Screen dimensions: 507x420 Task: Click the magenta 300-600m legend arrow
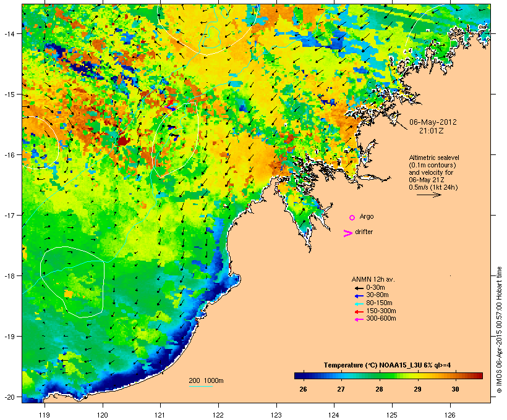(x=359, y=319)
